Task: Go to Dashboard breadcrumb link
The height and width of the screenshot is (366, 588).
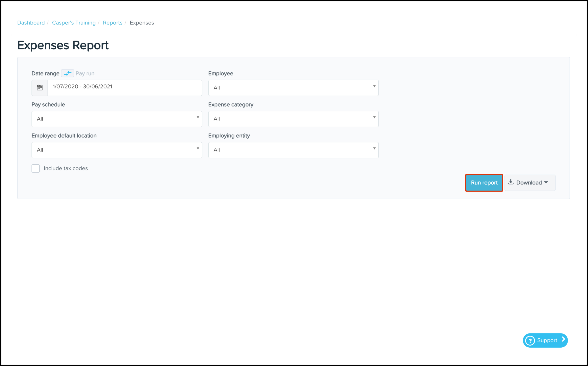Action: pos(31,23)
